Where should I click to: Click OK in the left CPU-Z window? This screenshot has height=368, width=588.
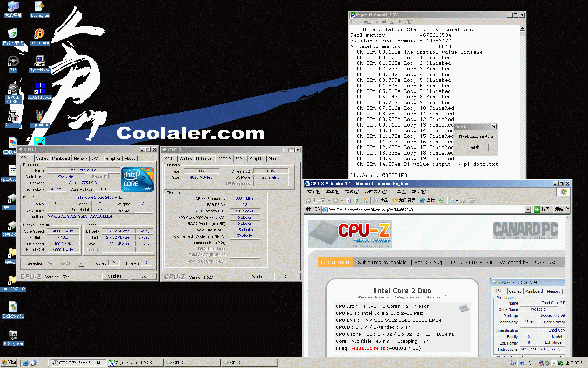[143, 276]
